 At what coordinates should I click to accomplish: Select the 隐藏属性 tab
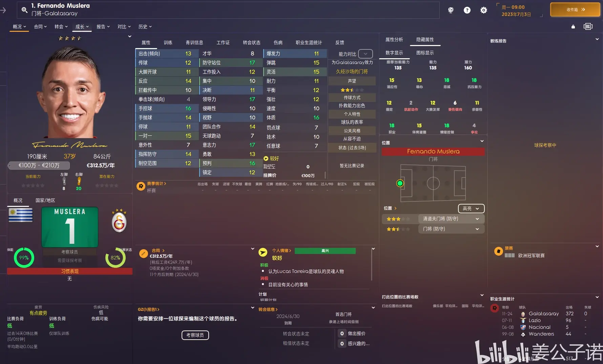[425, 40]
